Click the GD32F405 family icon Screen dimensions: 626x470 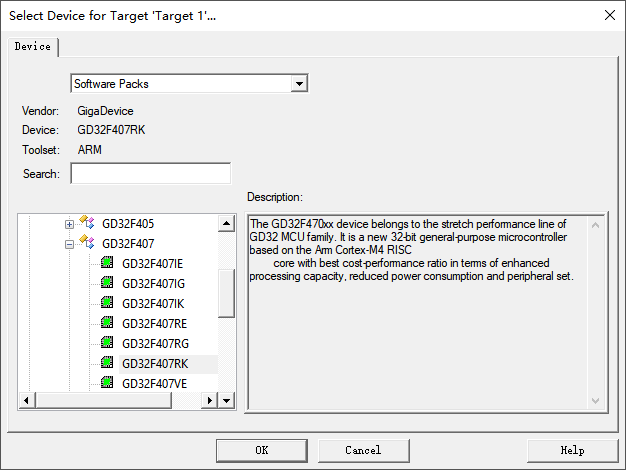[87, 222]
